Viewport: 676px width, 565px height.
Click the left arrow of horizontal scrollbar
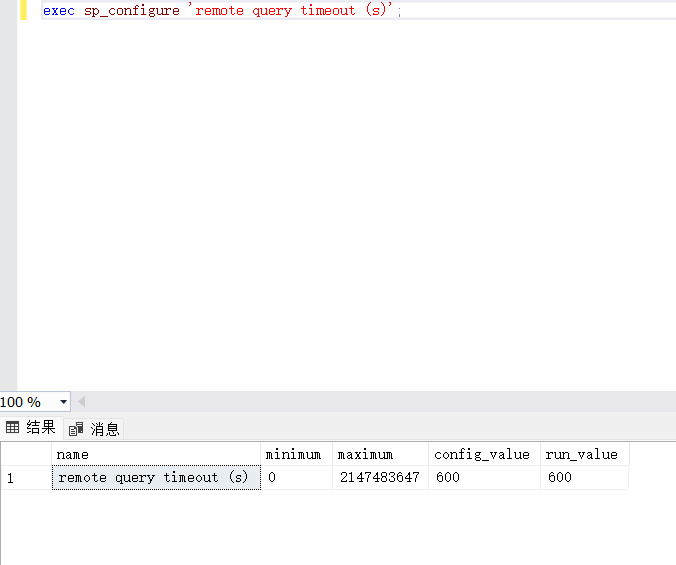click(x=81, y=402)
